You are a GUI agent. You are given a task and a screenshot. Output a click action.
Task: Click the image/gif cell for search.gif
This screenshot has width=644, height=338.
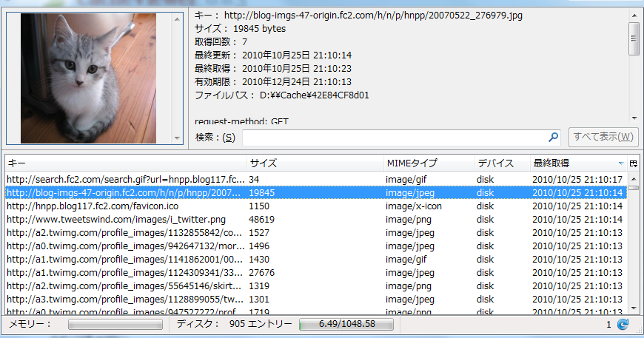[x=406, y=179]
